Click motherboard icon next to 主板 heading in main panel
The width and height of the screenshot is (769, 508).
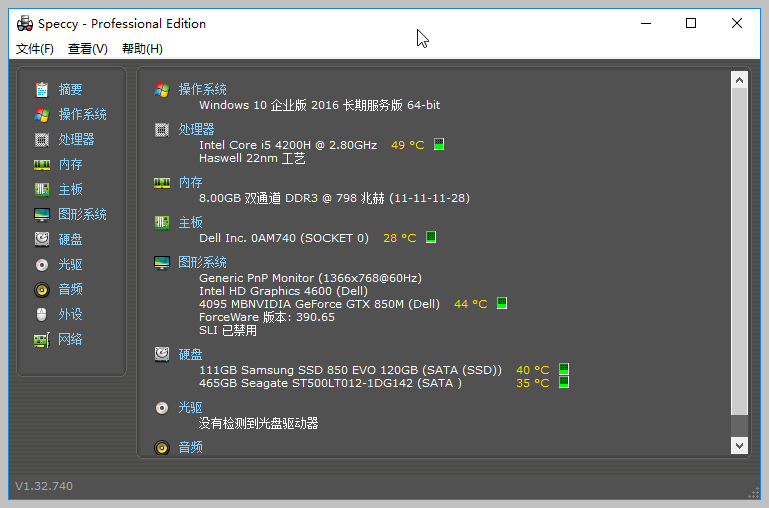point(162,223)
